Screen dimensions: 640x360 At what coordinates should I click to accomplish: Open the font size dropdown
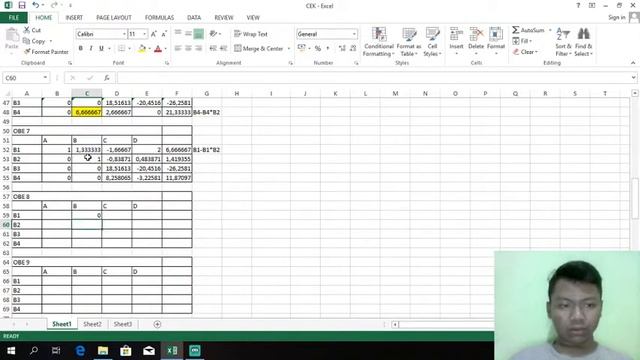tap(144, 34)
